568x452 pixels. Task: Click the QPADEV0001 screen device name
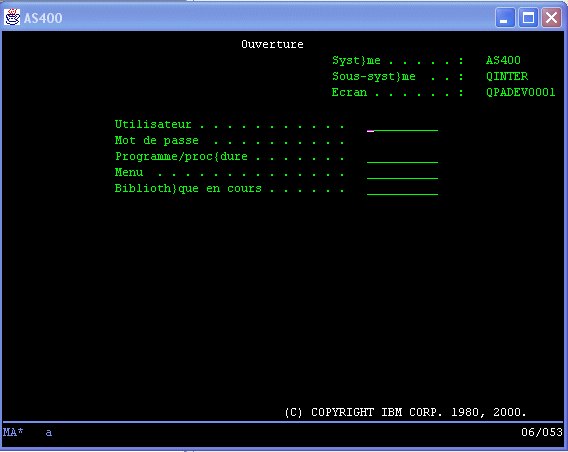click(521, 92)
